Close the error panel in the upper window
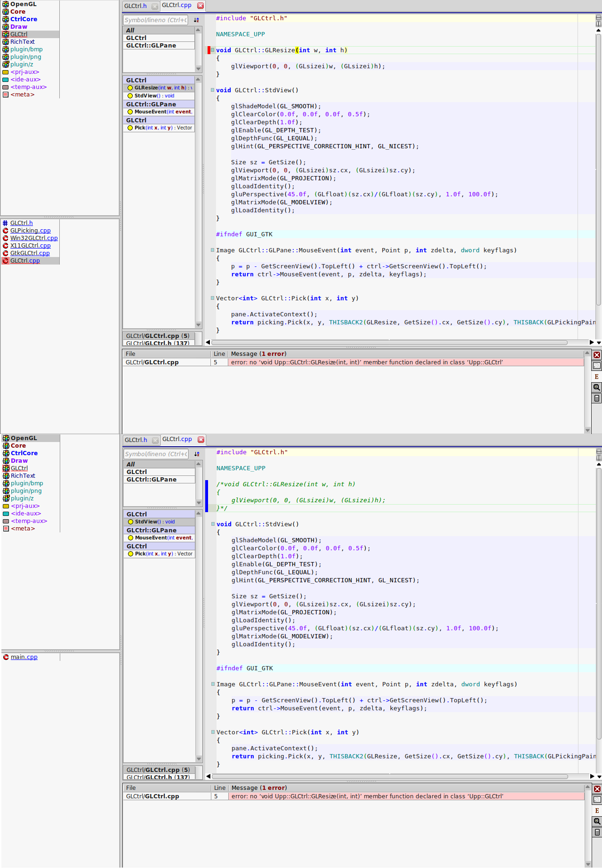The height and width of the screenshot is (868, 602). point(597,355)
